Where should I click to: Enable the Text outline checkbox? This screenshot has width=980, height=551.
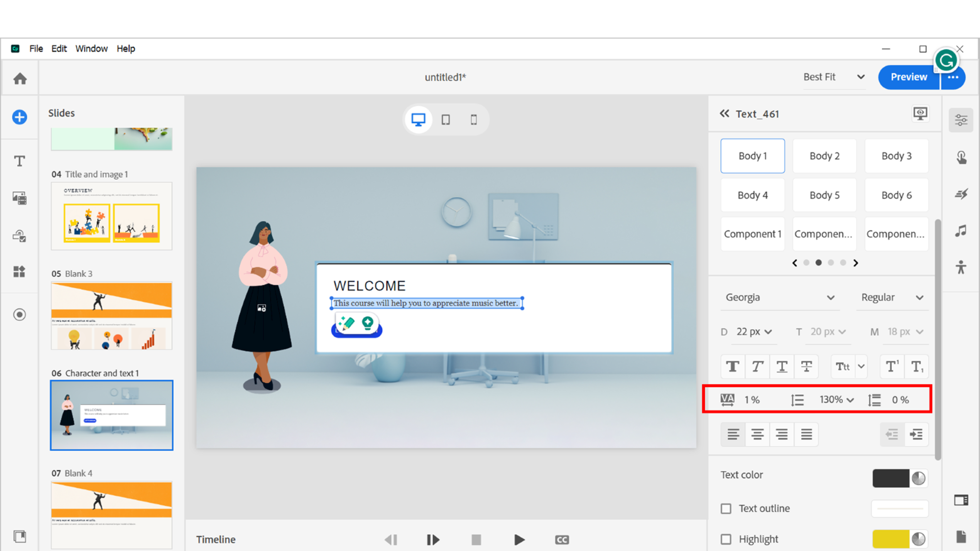pos(726,509)
